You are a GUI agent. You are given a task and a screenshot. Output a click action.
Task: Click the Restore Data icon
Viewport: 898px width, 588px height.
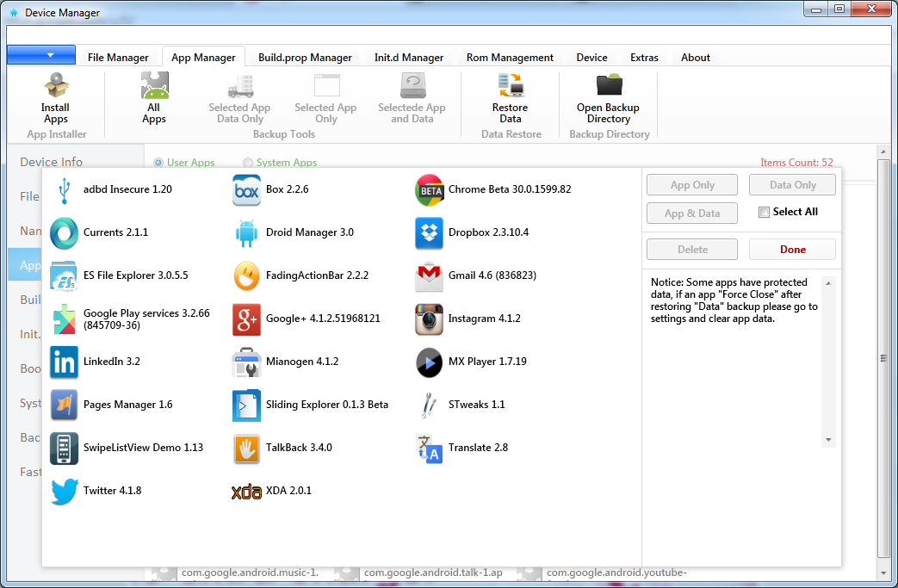point(511,87)
